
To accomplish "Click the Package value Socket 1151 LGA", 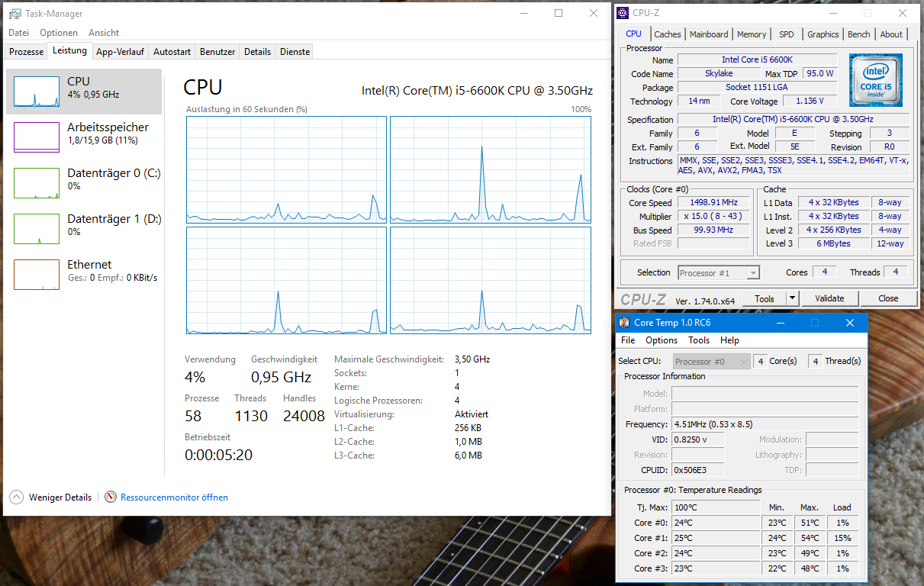I will click(x=757, y=87).
